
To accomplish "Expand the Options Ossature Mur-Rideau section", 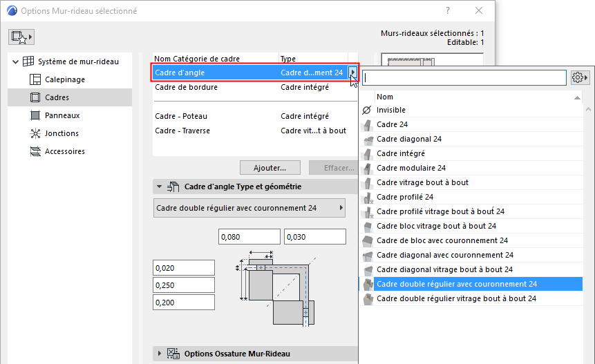I will point(160,354).
